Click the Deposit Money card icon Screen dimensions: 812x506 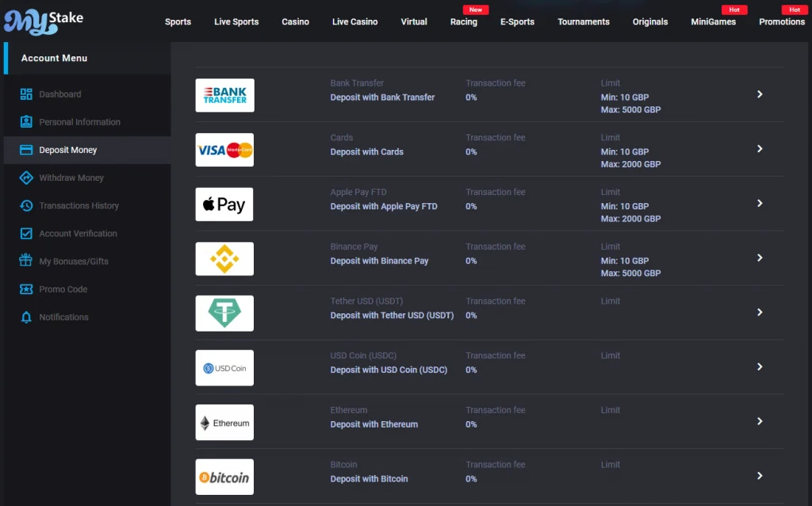click(x=26, y=150)
